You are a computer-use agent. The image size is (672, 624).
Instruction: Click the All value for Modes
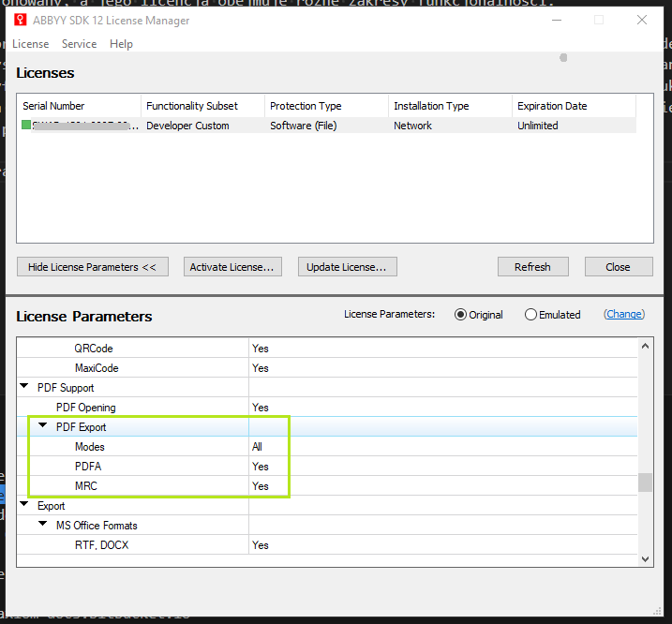pyautogui.click(x=257, y=447)
